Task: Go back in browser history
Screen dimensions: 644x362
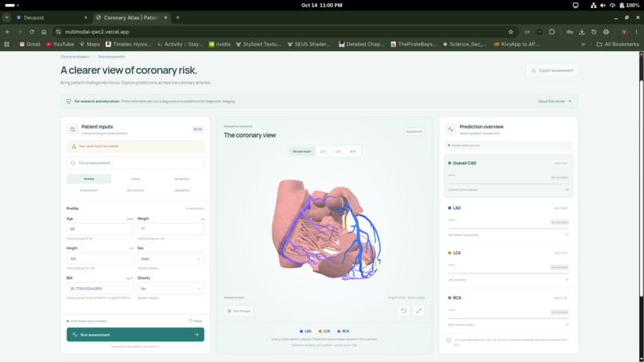Action: 7,32
